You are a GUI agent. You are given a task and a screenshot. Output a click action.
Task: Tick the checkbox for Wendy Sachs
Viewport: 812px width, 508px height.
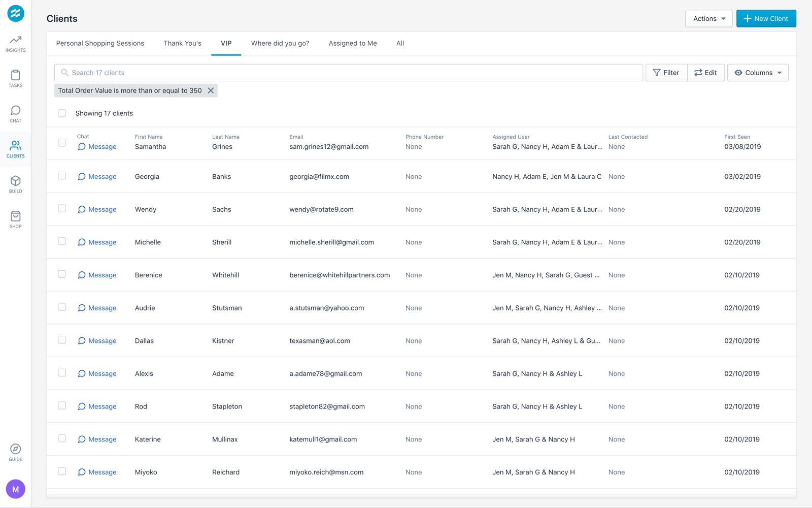(62, 209)
